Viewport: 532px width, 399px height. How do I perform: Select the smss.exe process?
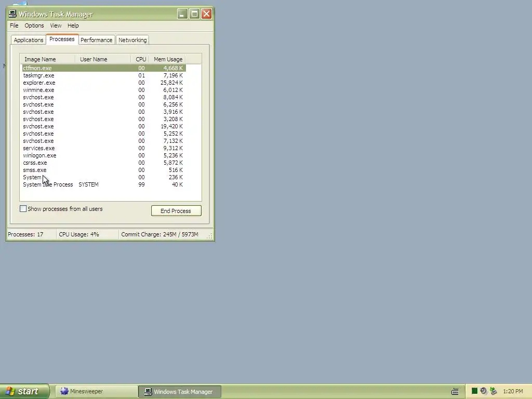(x=104, y=170)
